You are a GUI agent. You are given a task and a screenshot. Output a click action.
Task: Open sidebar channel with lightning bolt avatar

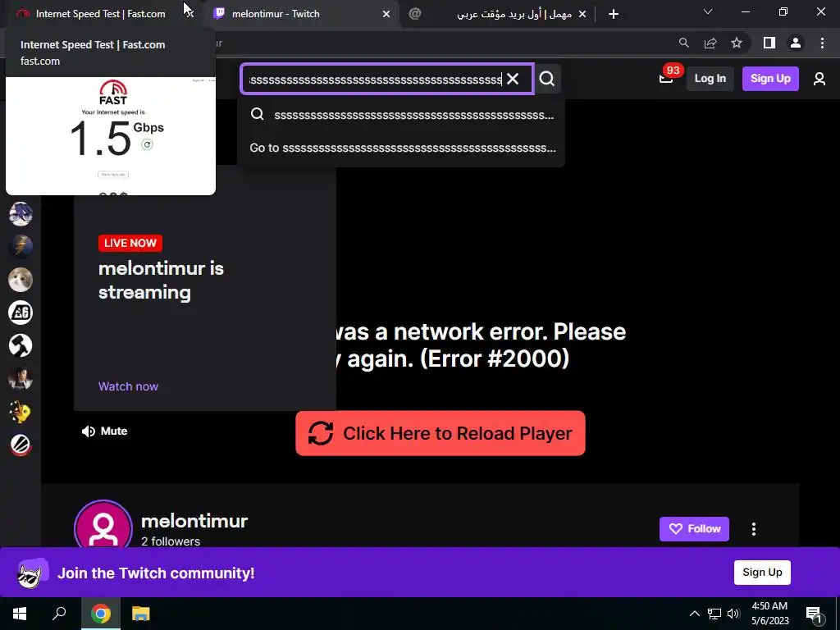coord(21,247)
